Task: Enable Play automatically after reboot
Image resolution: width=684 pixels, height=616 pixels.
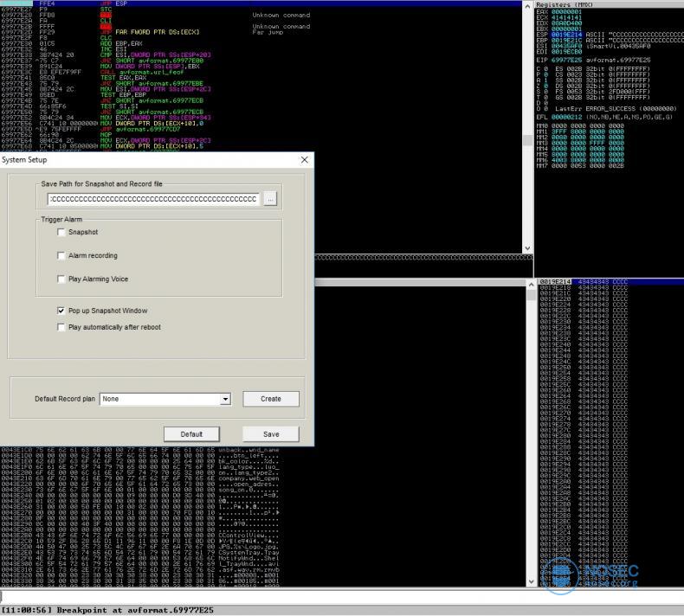Action: (61, 327)
